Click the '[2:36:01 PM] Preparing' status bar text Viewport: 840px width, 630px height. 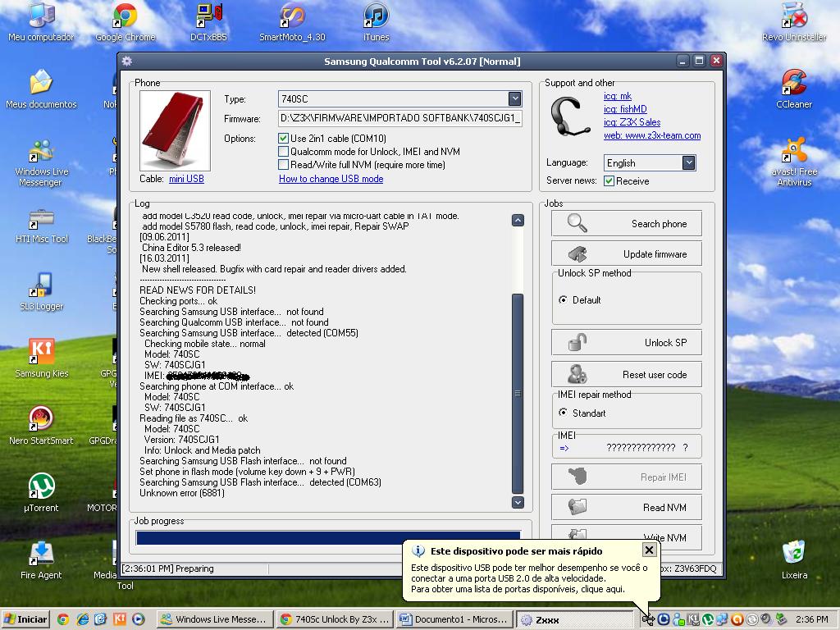click(167, 568)
